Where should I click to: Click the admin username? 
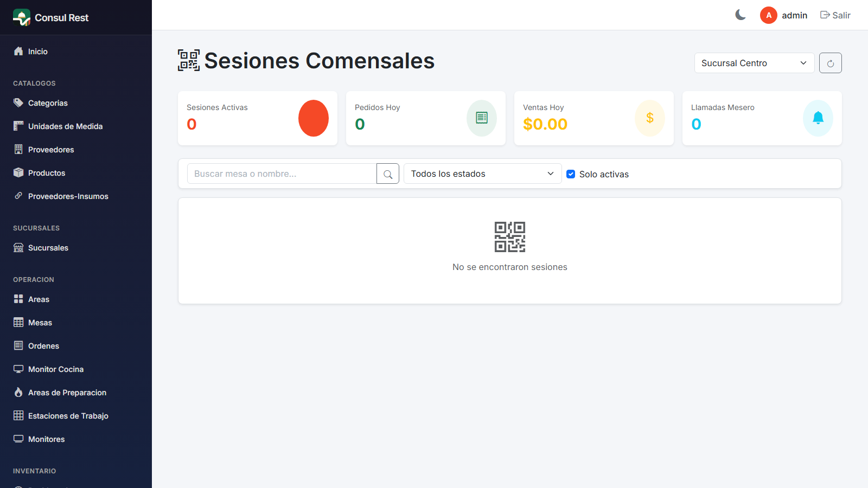tap(794, 15)
